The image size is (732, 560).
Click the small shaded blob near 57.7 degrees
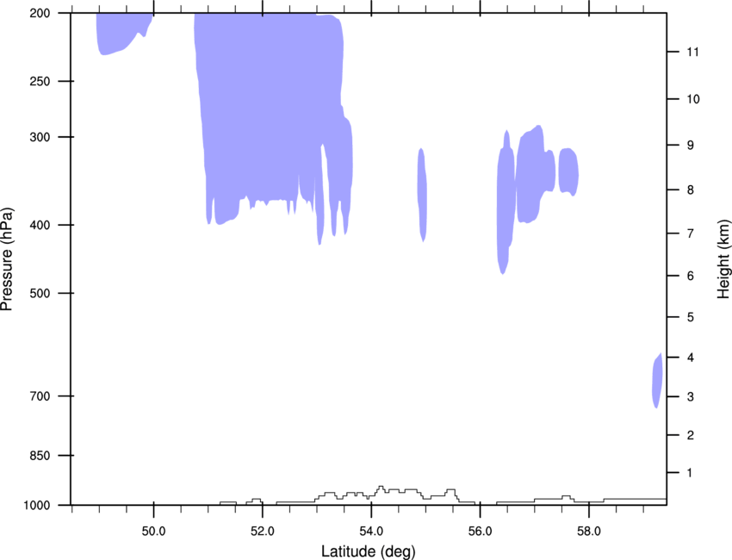568,171
